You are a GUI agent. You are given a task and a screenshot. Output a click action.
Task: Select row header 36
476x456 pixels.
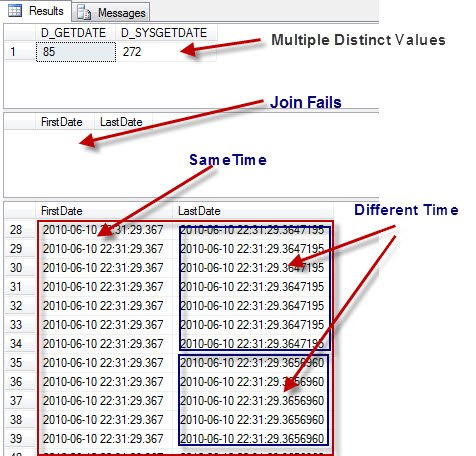click(x=20, y=382)
